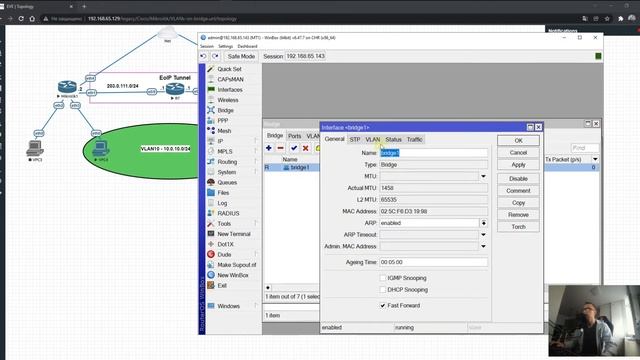Click the OK button in the bridge1 dialog
This screenshot has height=360, width=640.
click(x=518, y=140)
